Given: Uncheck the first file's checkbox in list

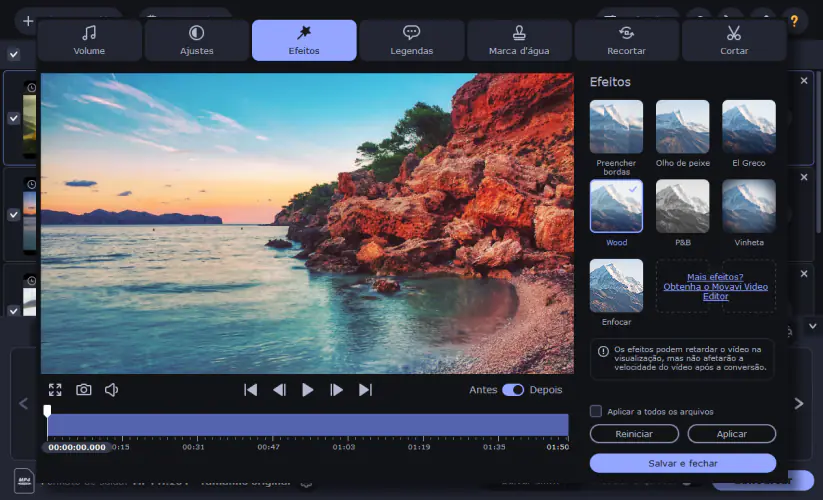Looking at the screenshot, I should coord(14,118).
